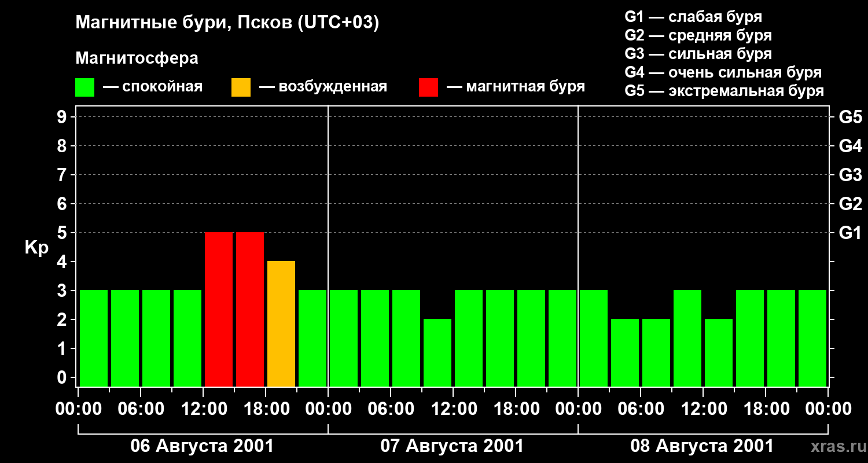Click the last green bar on 08 August
Image resolution: width=868 pixels, height=463 pixels.
(812, 338)
